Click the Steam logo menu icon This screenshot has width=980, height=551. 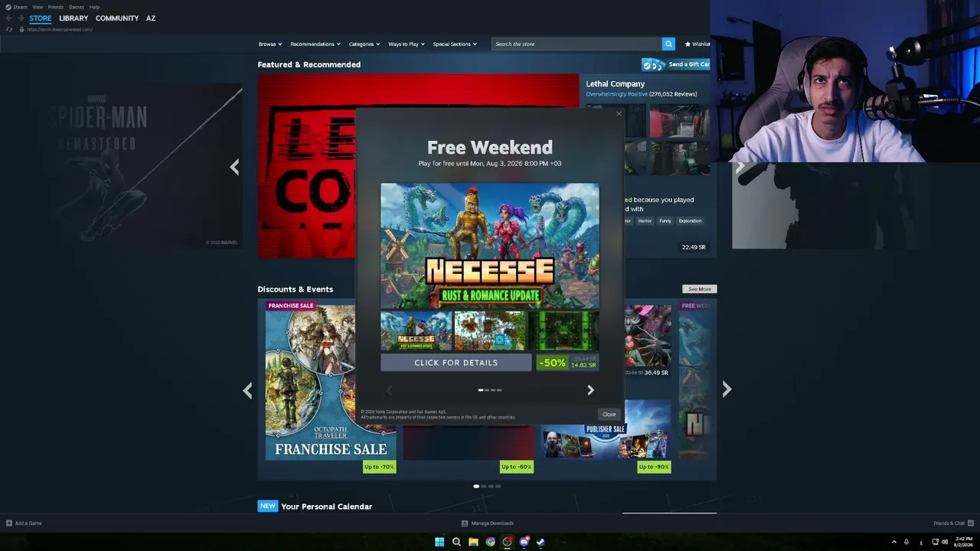tap(8, 7)
